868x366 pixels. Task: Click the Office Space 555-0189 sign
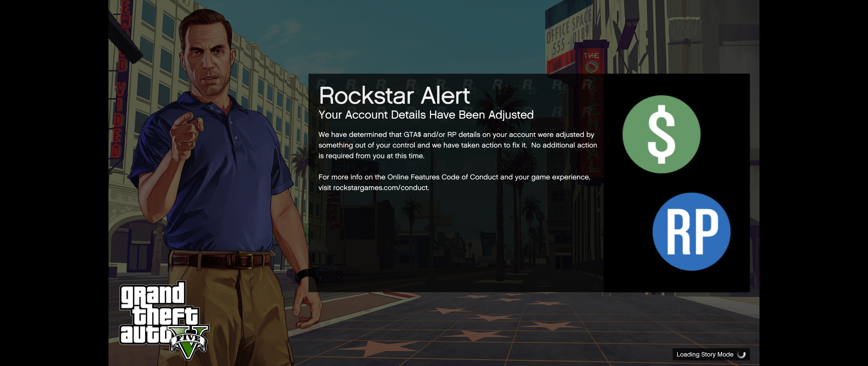(568, 33)
